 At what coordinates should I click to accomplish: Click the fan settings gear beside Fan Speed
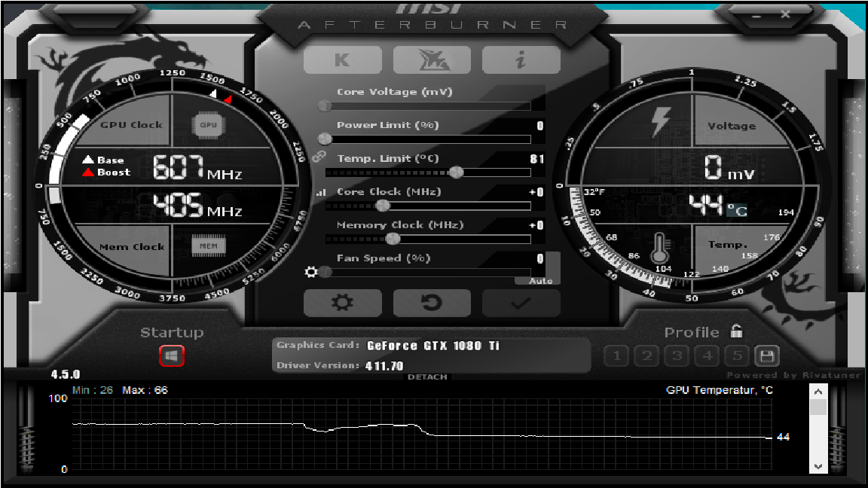click(x=312, y=272)
